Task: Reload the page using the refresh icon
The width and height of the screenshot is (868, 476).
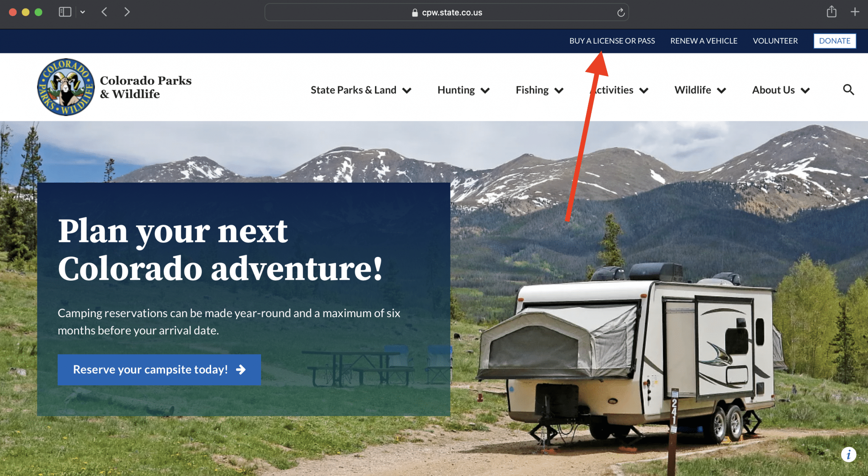Action: [620, 12]
